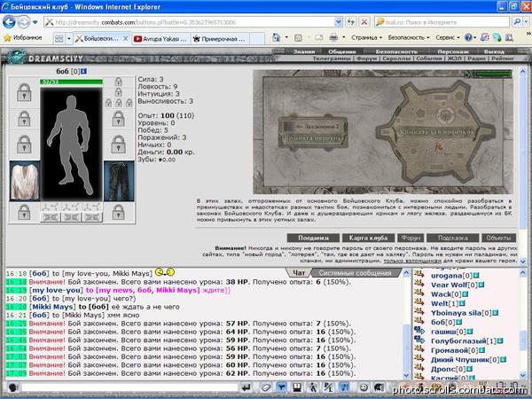Screen dimensions: 532x399
Task: Click the info icon beside боб's name header
Action: pos(84,71)
